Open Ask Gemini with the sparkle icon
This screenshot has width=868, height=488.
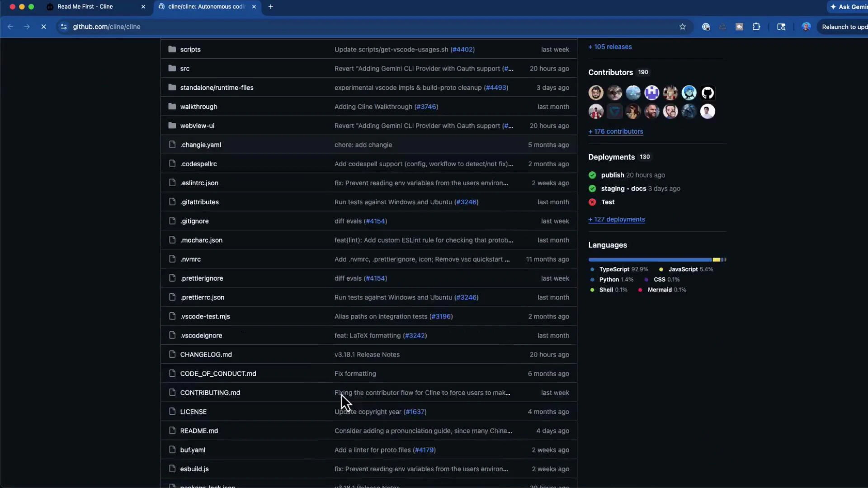833,7
